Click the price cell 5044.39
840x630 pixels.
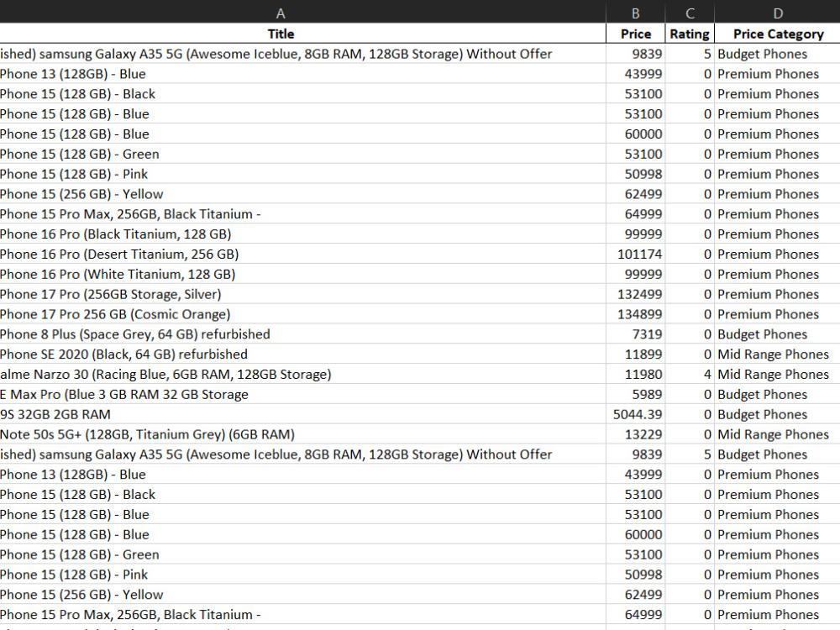[x=635, y=414]
